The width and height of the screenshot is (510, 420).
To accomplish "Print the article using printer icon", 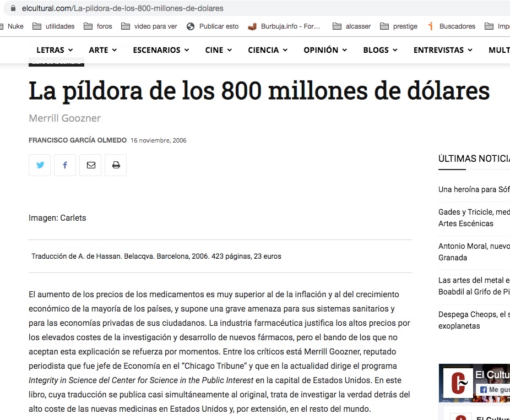I will (x=116, y=165).
